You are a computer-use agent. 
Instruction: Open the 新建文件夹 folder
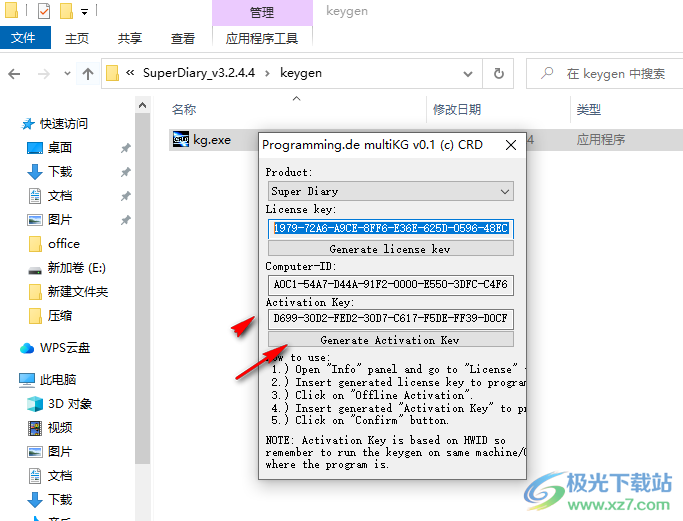(78, 291)
